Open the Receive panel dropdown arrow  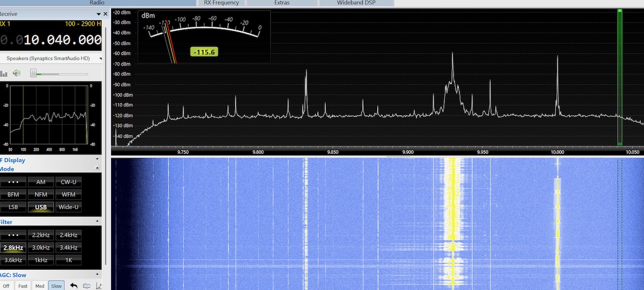[x=98, y=14]
